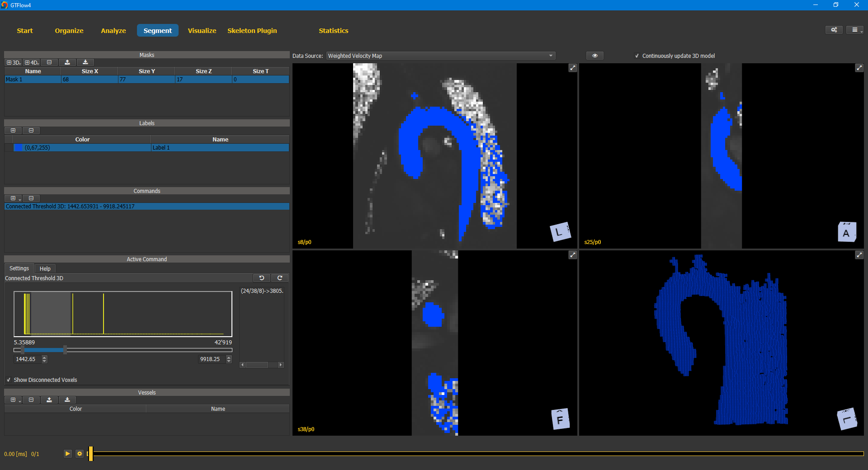Step the lower threshold 1442.65 spinner

click(x=44, y=359)
